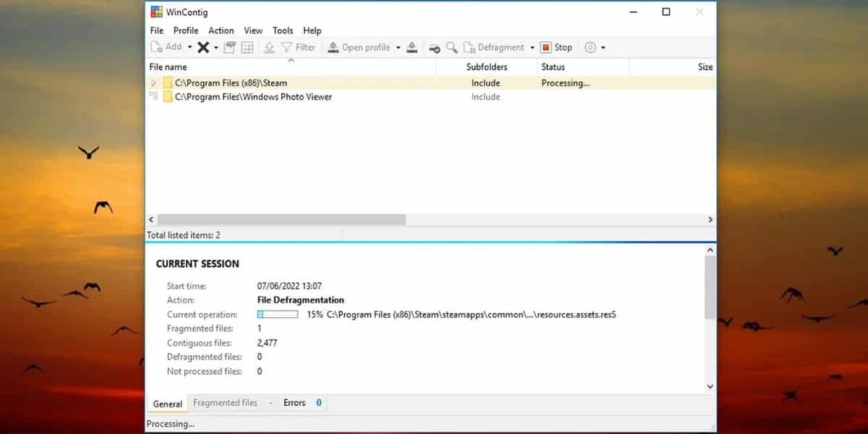Expand the Steam folder entry
868x434 pixels.
tap(153, 82)
